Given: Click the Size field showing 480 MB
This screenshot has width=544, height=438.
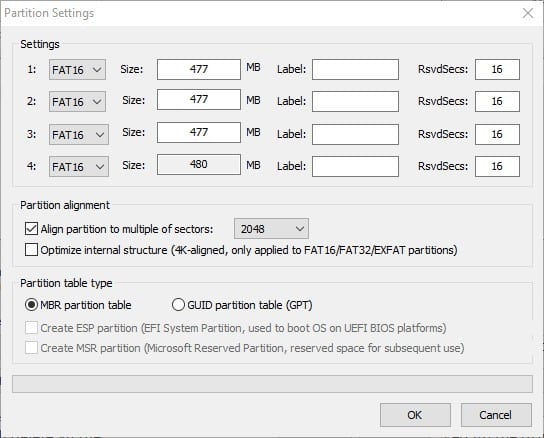Looking at the screenshot, I should coord(199,164).
